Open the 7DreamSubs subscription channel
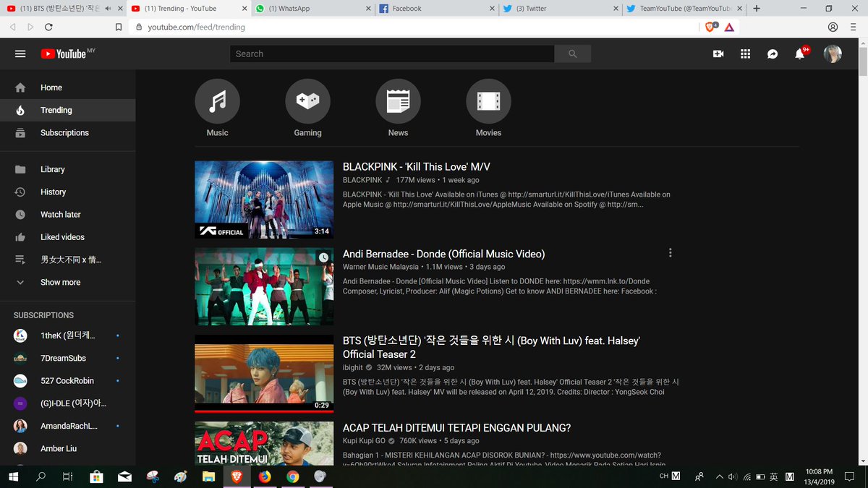This screenshot has width=868, height=488. 67,358
